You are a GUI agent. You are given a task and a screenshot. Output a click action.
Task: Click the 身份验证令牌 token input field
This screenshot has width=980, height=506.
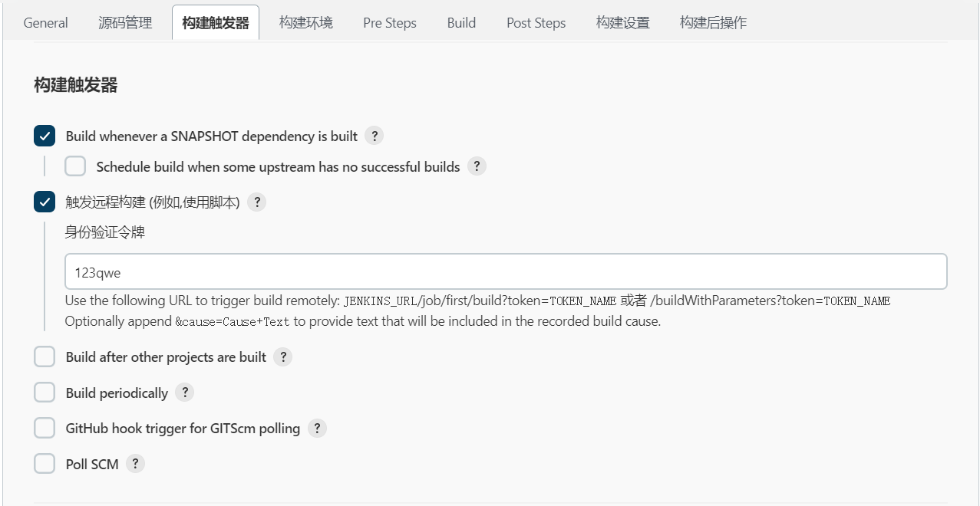[506, 272]
